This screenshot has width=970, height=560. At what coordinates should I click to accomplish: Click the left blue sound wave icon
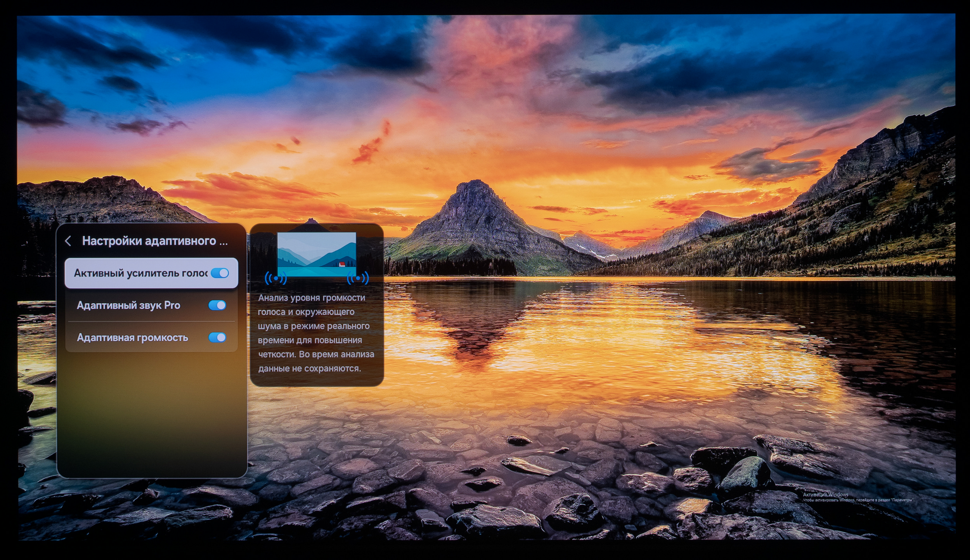click(275, 278)
